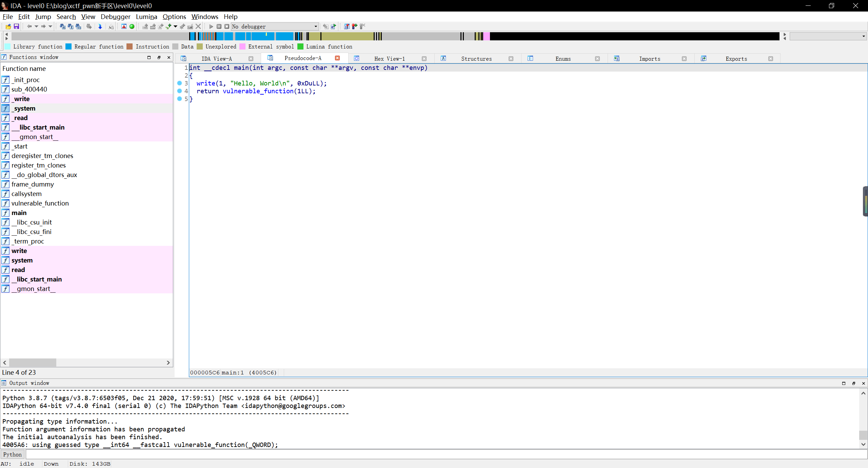This screenshot has width=868, height=468.
Task: Click the red warning triangle toolbar icon
Action: click(x=124, y=26)
